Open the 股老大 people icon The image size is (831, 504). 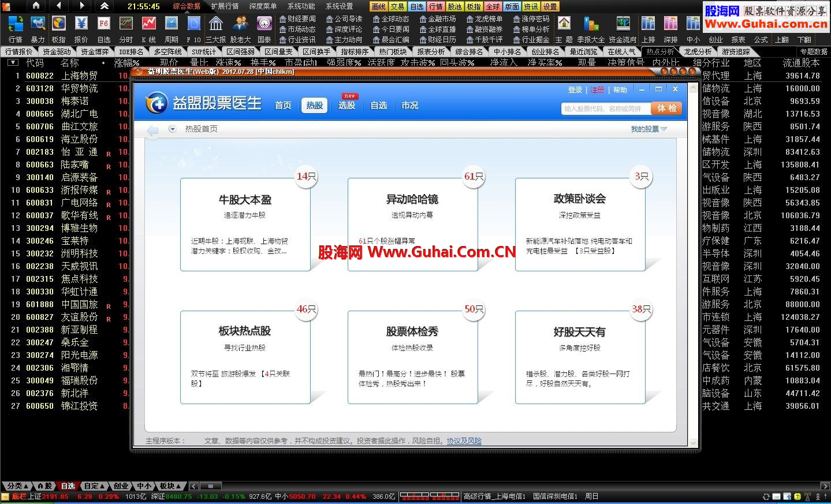(240, 24)
